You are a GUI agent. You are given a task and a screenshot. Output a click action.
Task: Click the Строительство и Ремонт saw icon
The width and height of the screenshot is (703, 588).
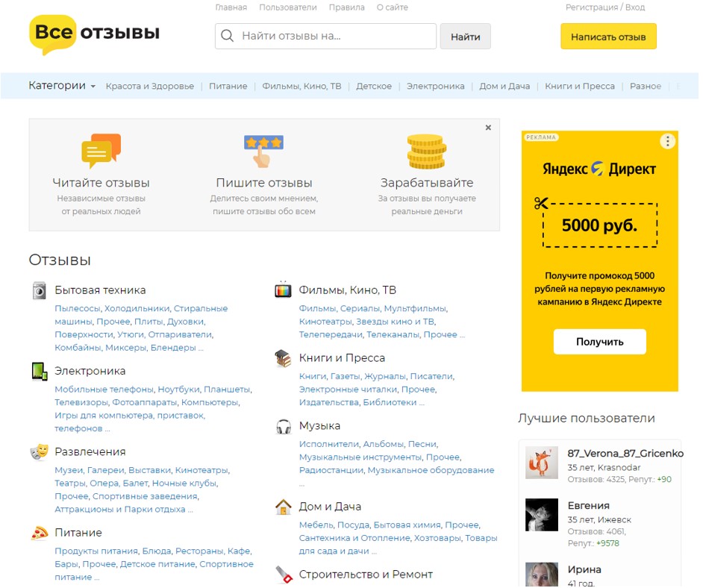click(x=284, y=575)
